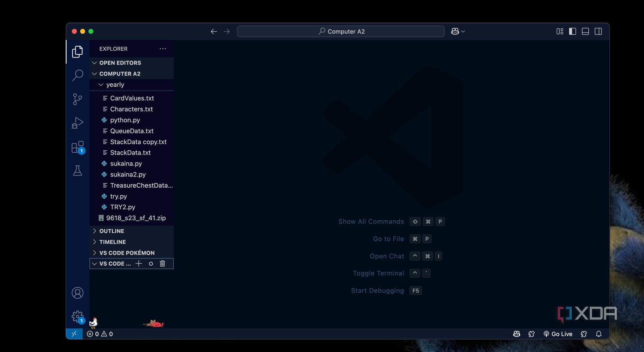Open python.py file
Image resolution: width=644 pixels, height=352 pixels.
point(131,120)
